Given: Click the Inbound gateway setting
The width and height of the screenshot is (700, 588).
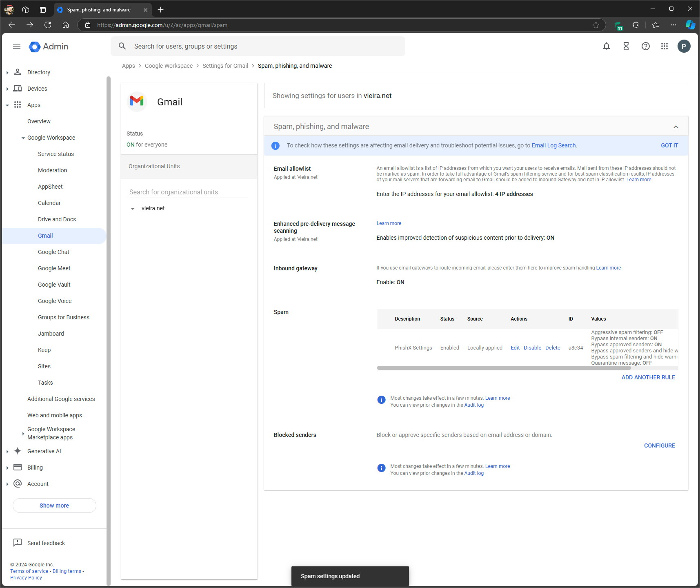Looking at the screenshot, I should 296,268.
